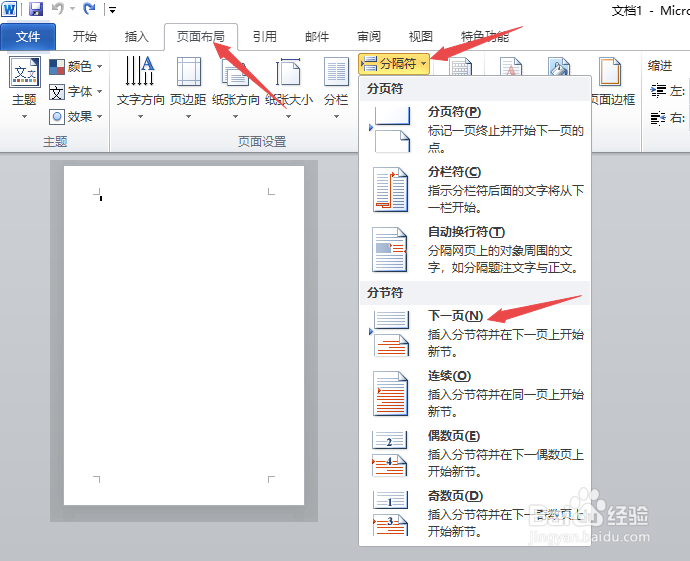Click the 下一页 next page icon
Image resolution: width=690 pixels, height=561 pixels.
pos(390,334)
